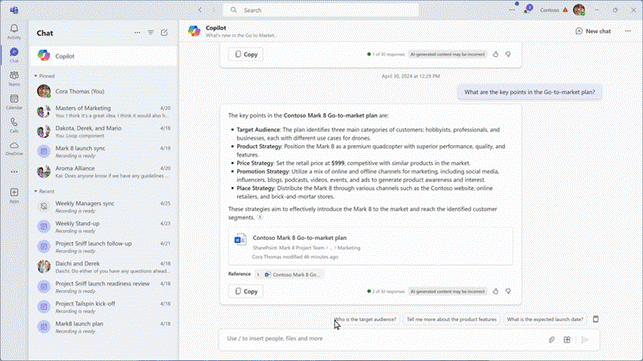Open the Mark 8 launch sync chat
This screenshot has width=643, height=361.
point(103,151)
